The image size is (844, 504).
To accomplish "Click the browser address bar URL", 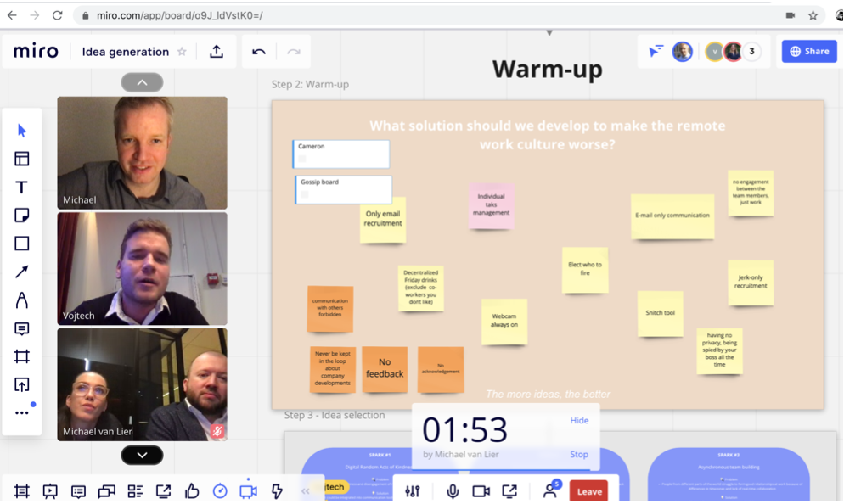I will [180, 15].
